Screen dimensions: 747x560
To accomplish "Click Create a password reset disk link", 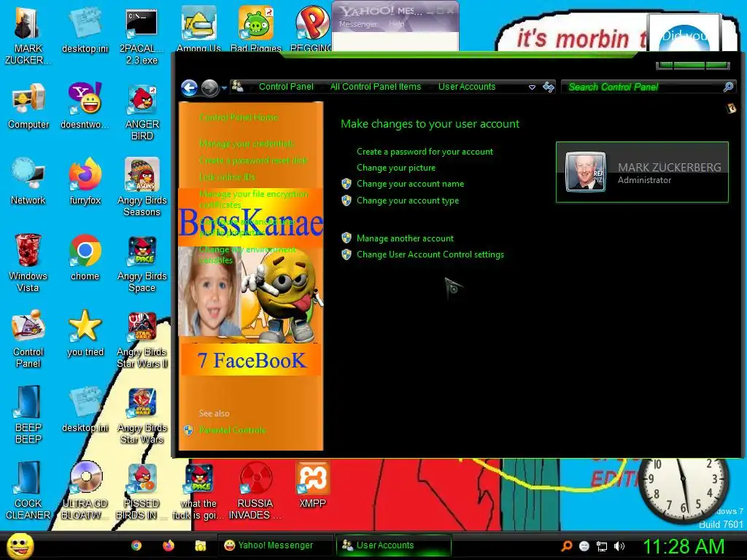I will (x=253, y=160).
